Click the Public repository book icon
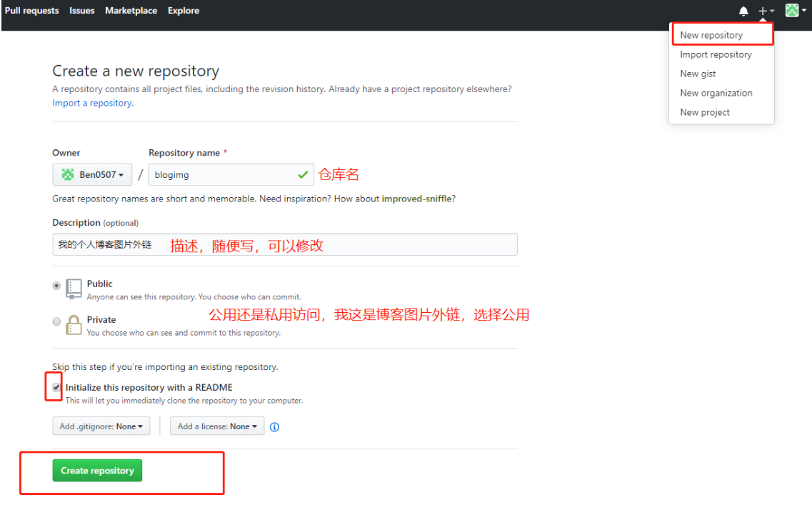 [74, 289]
